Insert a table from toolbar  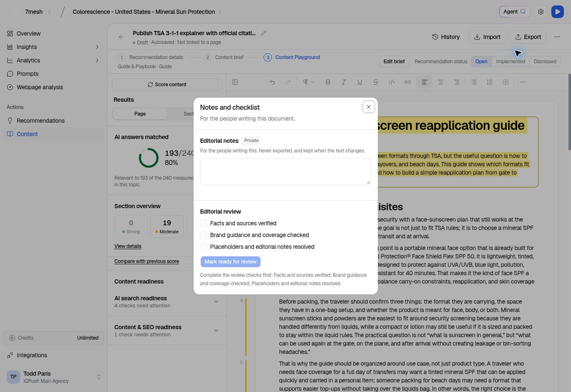(x=506, y=82)
